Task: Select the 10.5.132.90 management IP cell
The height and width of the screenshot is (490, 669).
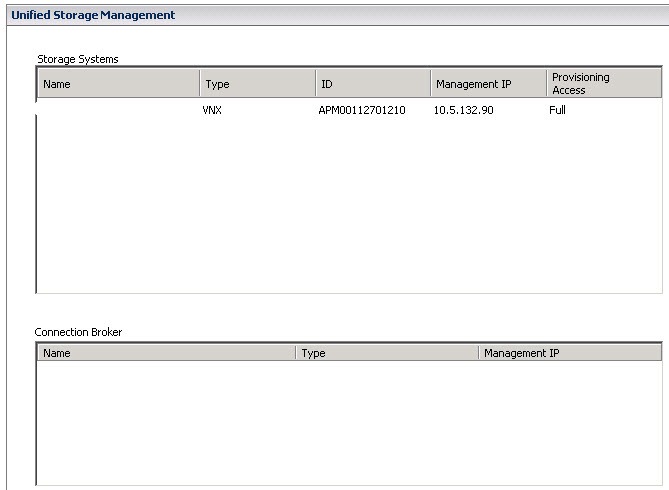Action: (x=463, y=110)
